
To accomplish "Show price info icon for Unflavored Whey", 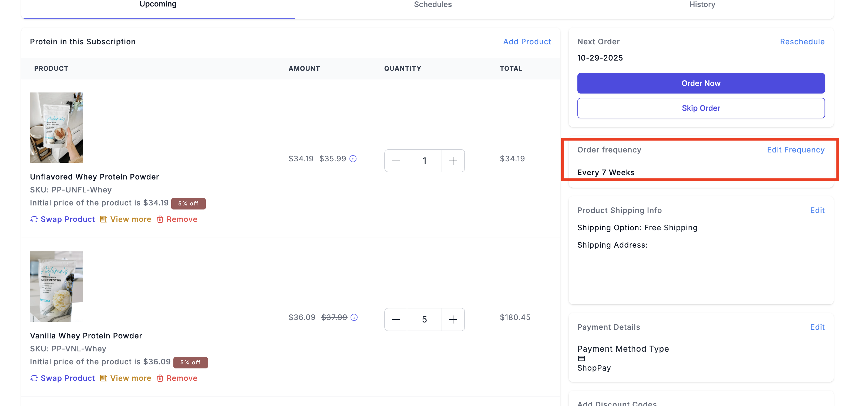I will [353, 159].
